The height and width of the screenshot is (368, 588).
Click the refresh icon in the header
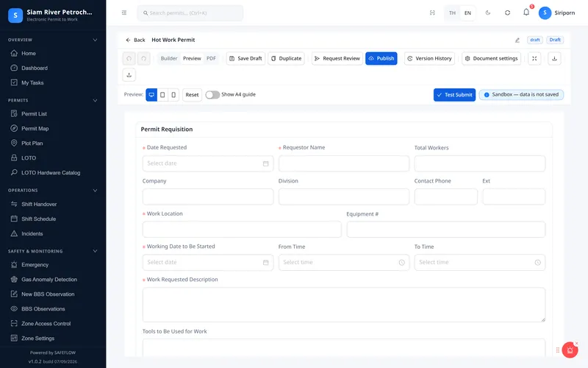click(x=507, y=13)
